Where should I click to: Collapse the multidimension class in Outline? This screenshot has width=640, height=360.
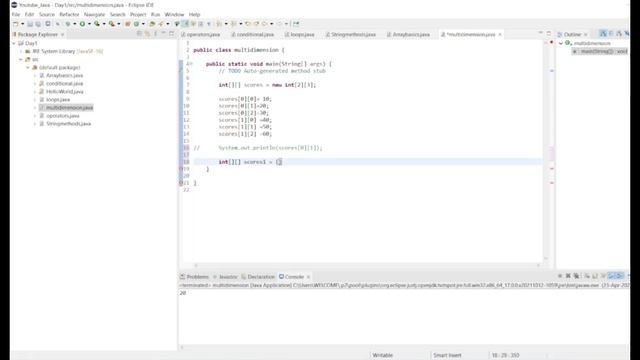tap(561, 43)
